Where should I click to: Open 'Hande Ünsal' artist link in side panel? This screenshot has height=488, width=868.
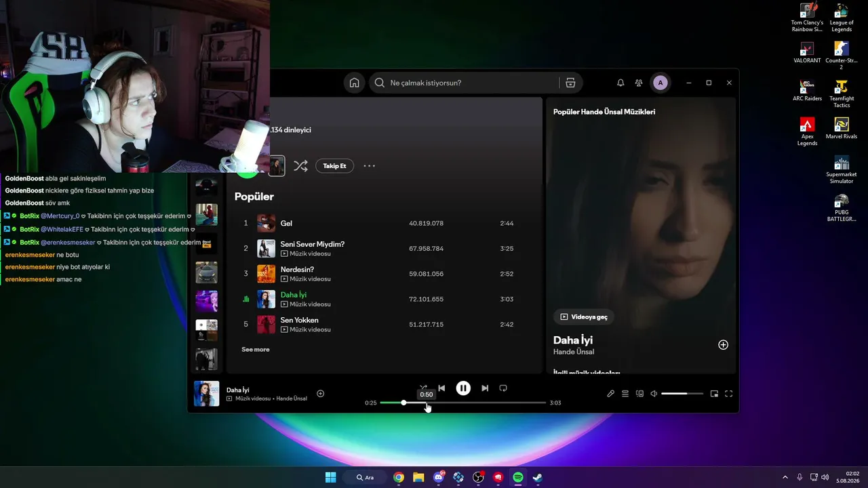click(x=574, y=352)
